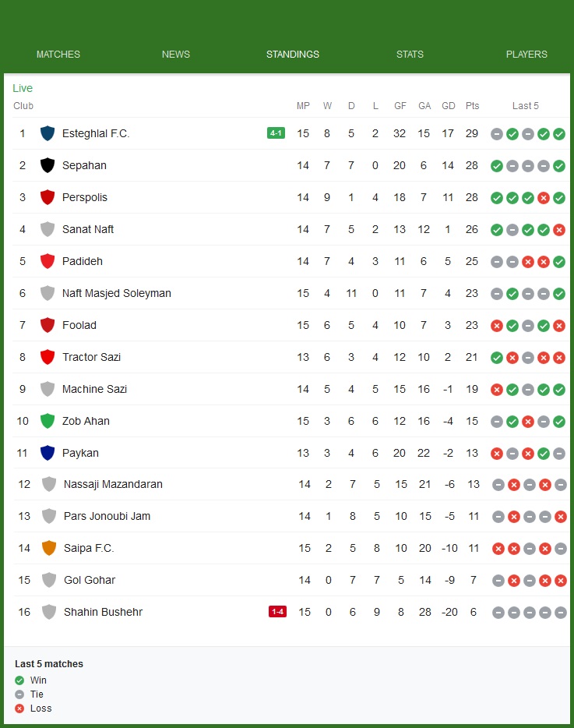Open the NEWS tab

pyautogui.click(x=176, y=55)
